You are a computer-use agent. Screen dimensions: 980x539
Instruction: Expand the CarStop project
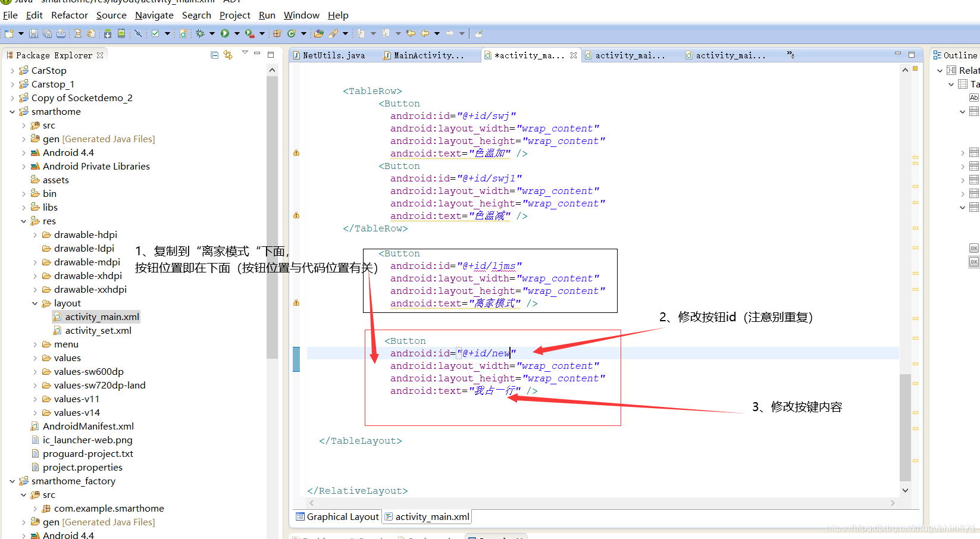[x=12, y=70]
